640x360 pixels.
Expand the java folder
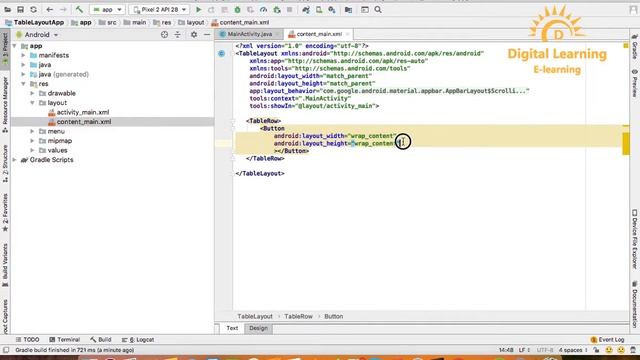[23, 64]
